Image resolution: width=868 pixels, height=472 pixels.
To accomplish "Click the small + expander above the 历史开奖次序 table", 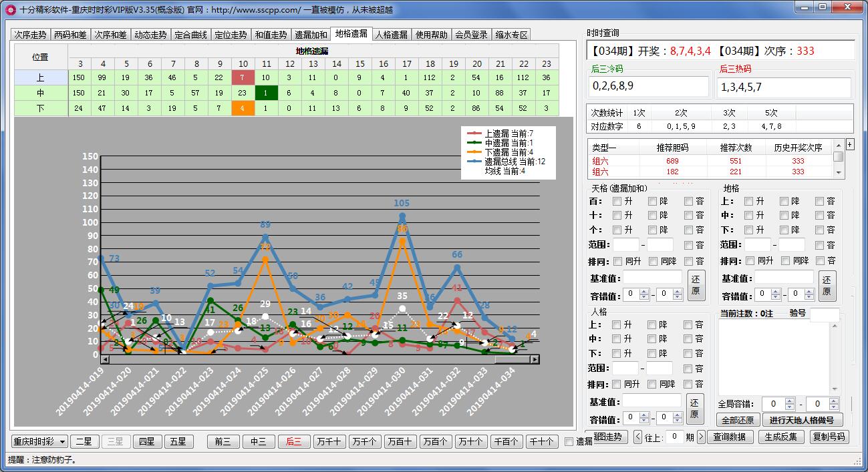I will [x=849, y=144].
